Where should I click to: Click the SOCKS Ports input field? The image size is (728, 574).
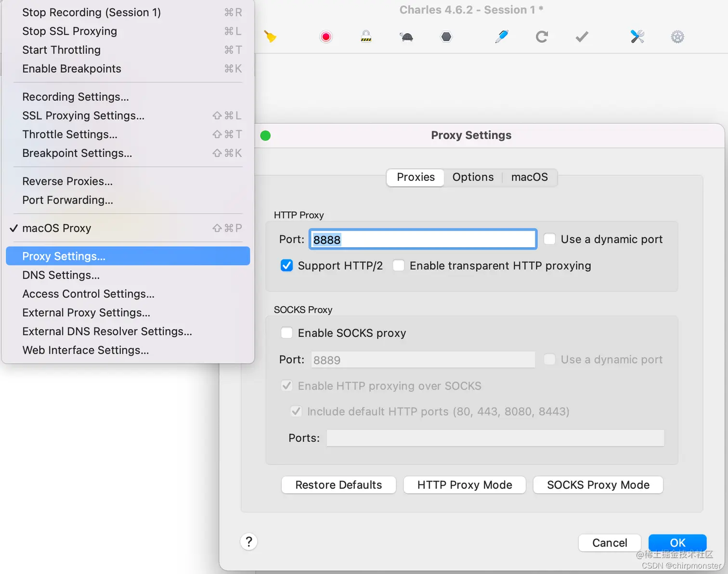pyautogui.click(x=495, y=438)
